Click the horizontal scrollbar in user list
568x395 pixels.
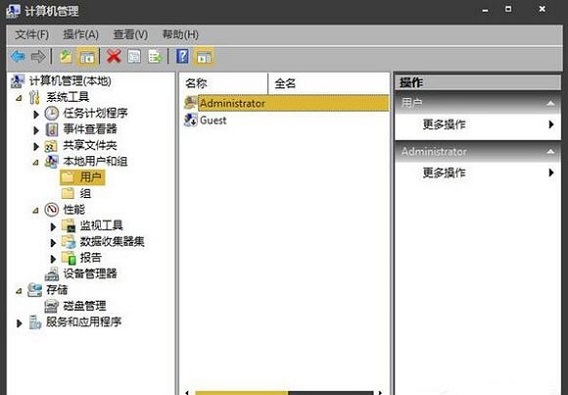pos(284,392)
